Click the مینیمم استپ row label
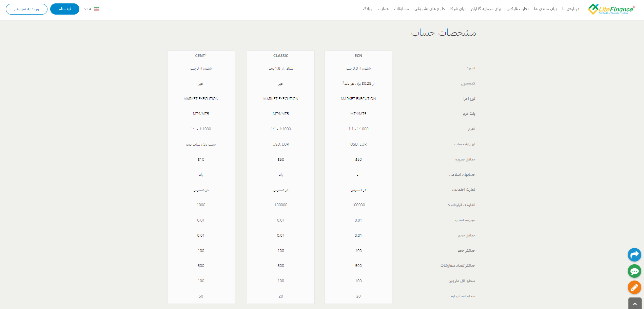This screenshot has width=644, height=309. [x=465, y=220]
